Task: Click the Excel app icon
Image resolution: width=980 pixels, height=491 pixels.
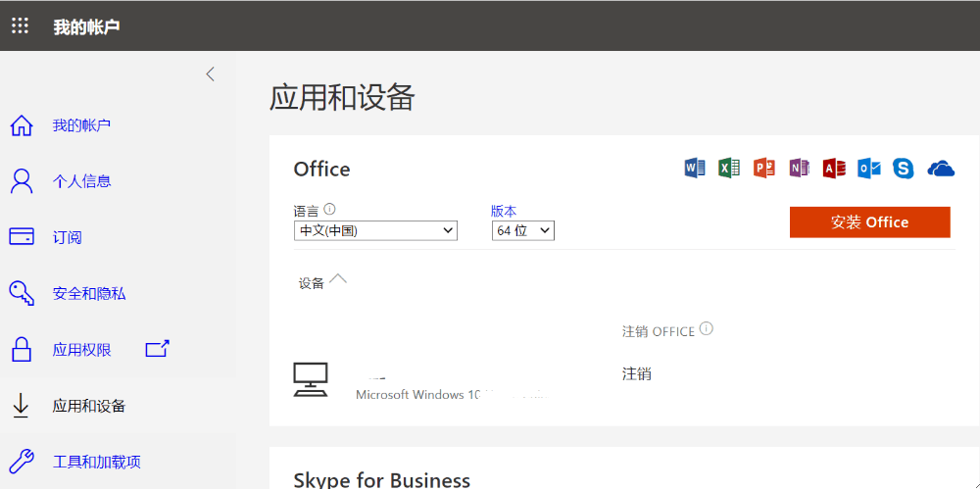Action: coord(729,168)
